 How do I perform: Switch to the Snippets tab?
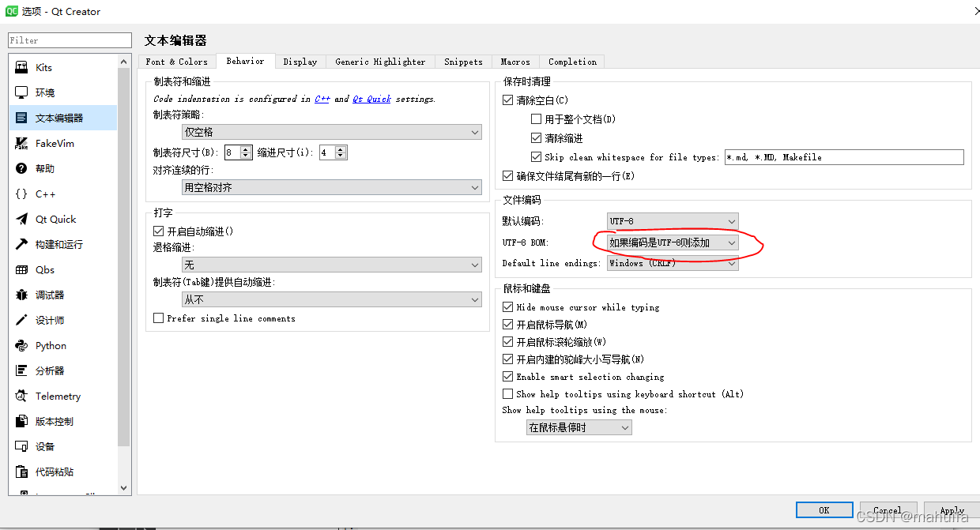tap(463, 62)
